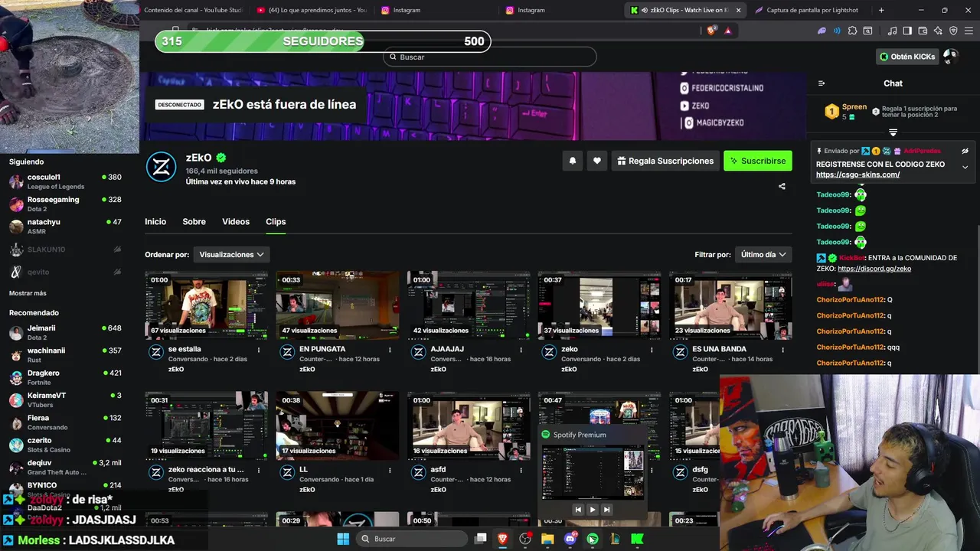Open Discord from the taskbar
This screenshot has height=551, width=980.
click(x=570, y=539)
